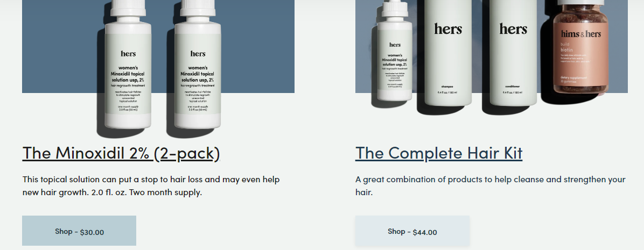Click the hers logo on the right 2-pack bottle
The width and height of the screenshot is (644, 250).
click(198, 54)
